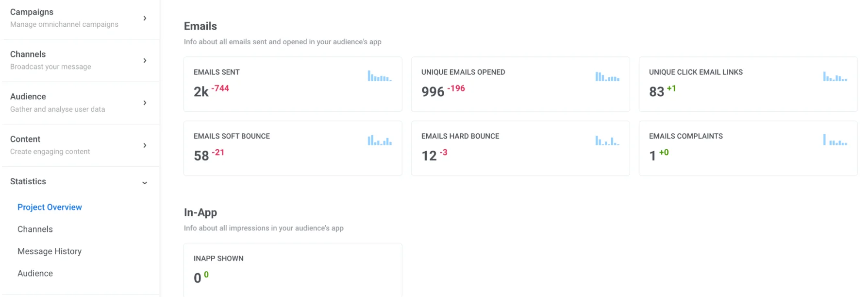Image resolution: width=868 pixels, height=297 pixels.
Task: Expand the Content section arrow
Action: tap(145, 145)
